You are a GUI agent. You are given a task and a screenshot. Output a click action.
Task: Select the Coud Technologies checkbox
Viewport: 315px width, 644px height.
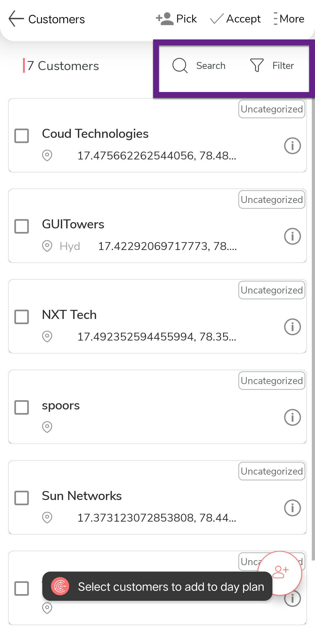[22, 136]
